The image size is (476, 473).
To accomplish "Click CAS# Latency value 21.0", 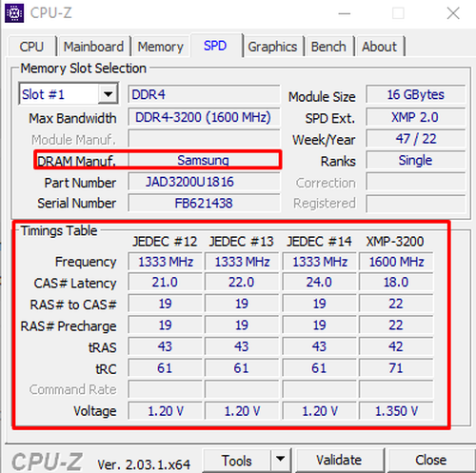I will coord(165,283).
